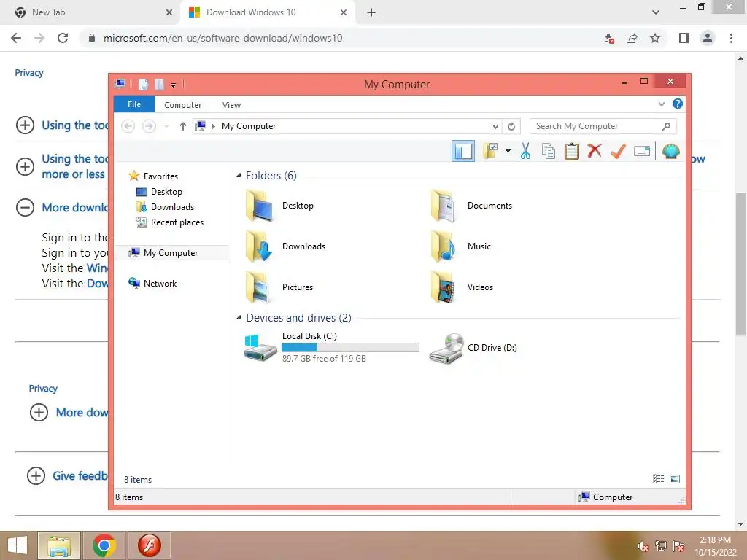Image resolution: width=747 pixels, height=560 pixels.
Task: Click the Paste clipboard icon
Action: (571, 151)
